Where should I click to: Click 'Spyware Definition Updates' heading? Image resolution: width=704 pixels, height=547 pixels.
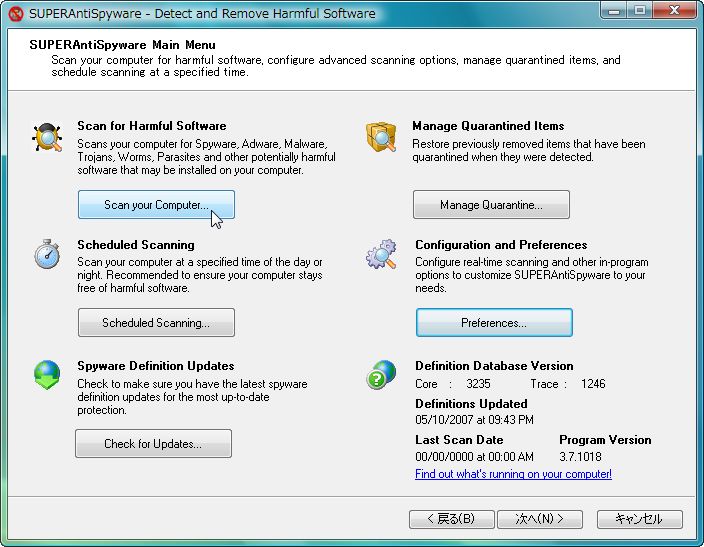click(156, 366)
